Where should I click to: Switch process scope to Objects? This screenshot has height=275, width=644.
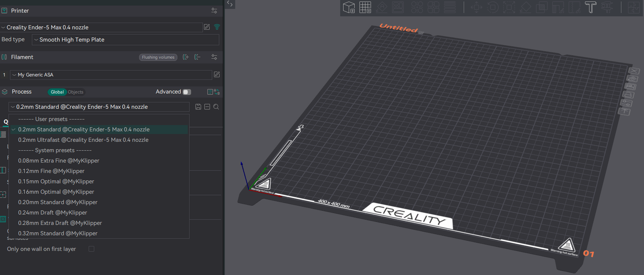[76, 92]
